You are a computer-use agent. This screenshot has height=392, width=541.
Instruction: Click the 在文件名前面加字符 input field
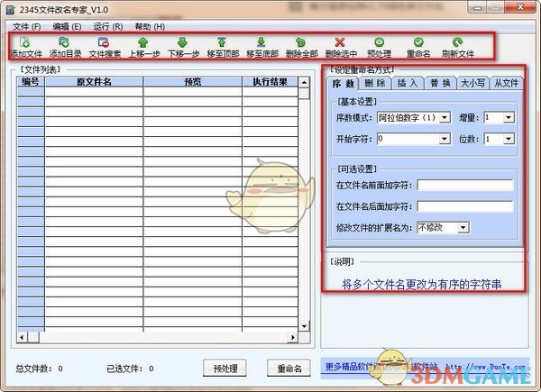(465, 185)
